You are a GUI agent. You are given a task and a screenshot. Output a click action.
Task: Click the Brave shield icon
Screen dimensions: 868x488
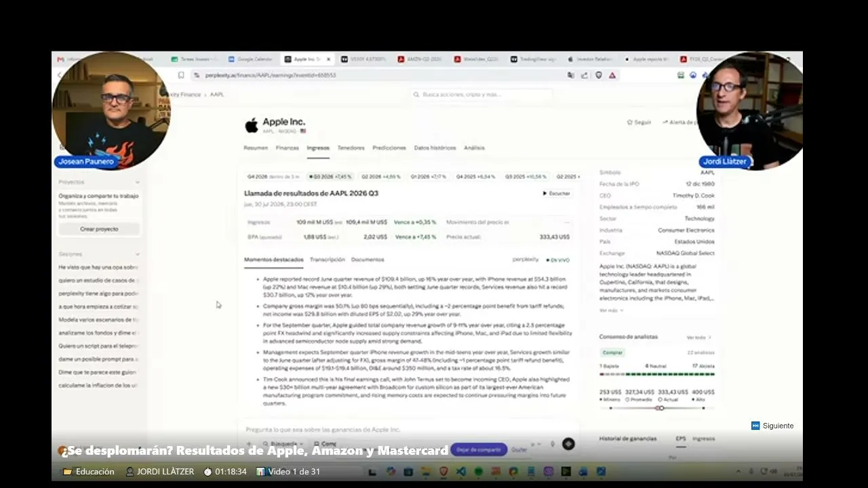tap(599, 75)
